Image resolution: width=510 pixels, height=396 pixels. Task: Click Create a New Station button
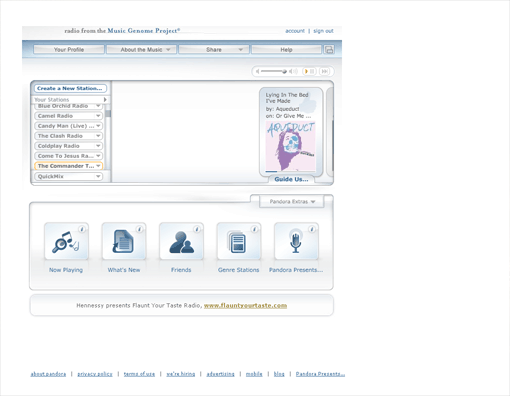point(70,88)
